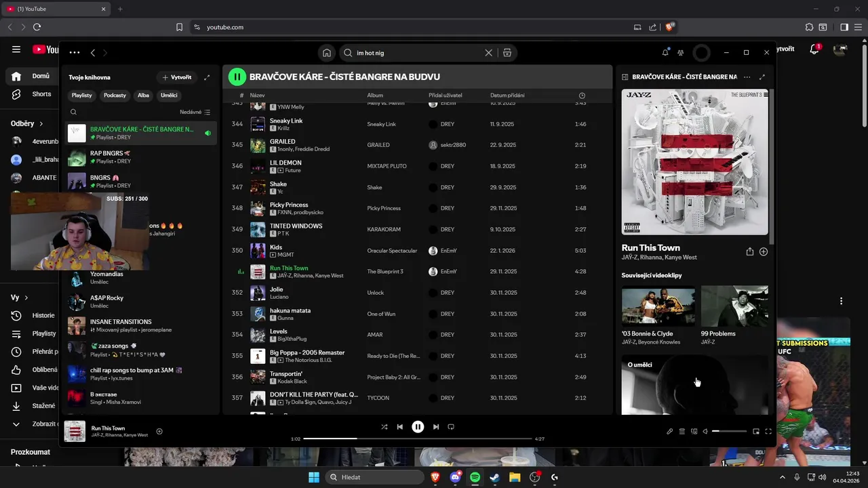The image size is (868, 488).
Task: Open the Friend Activity icon in Spotify
Action: click(681, 53)
